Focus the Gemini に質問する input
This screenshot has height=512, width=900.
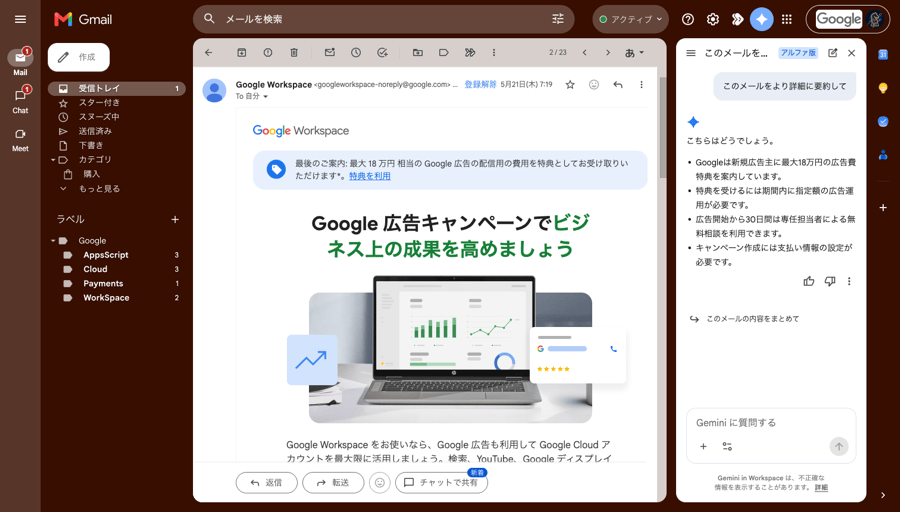[771, 423]
